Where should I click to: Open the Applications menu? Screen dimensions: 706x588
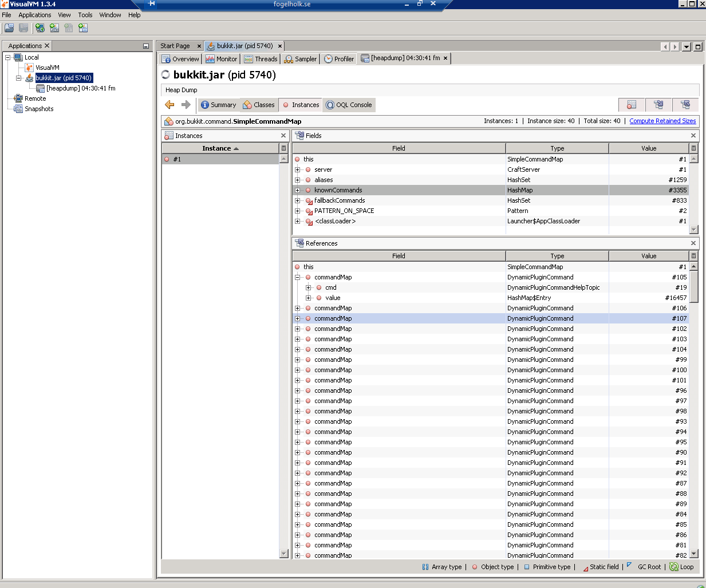35,15
